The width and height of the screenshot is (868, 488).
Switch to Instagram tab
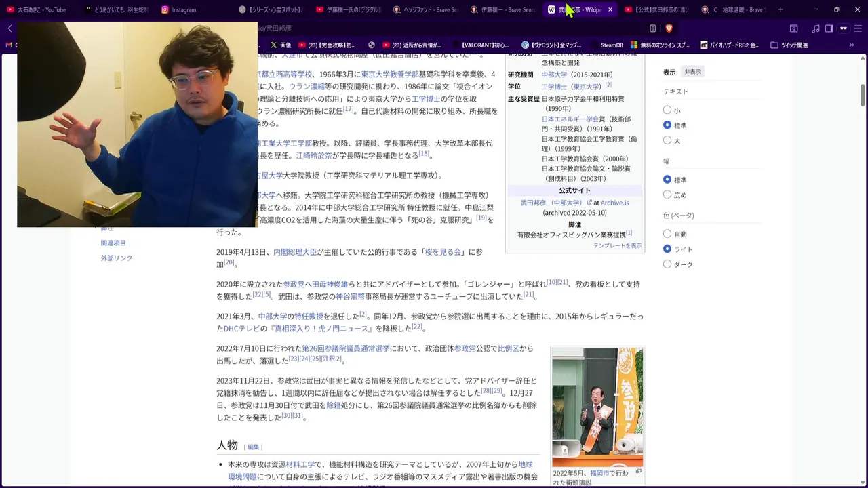point(183,9)
